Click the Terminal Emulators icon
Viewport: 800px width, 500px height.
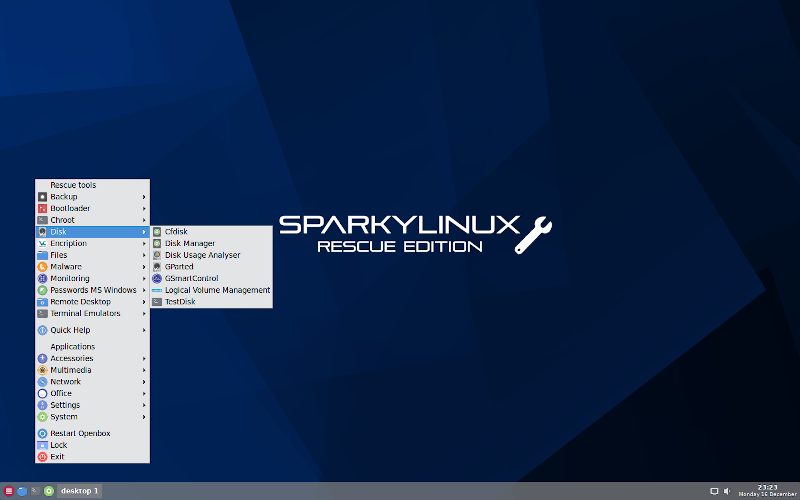pos(42,314)
